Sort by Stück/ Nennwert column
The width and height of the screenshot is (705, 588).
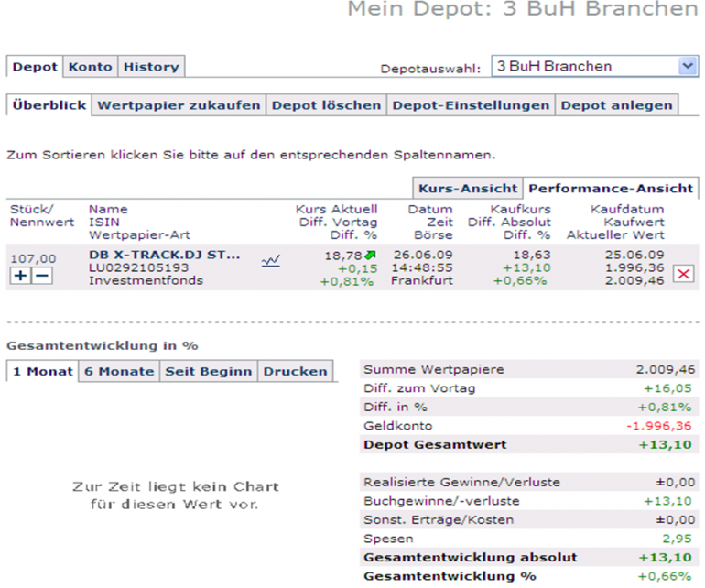pos(42,215)
